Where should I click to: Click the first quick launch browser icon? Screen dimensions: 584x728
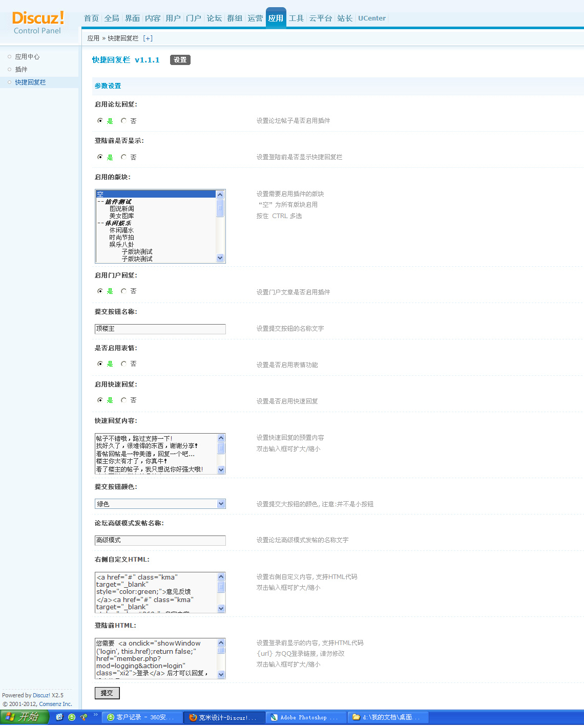(x=59, y=717)
